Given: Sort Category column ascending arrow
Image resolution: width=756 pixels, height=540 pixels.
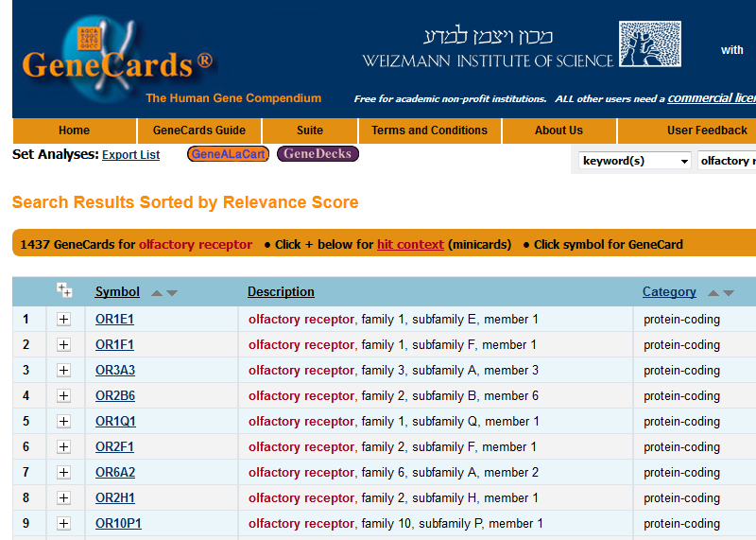Looking at the screenshot, I should click(713, 293).
